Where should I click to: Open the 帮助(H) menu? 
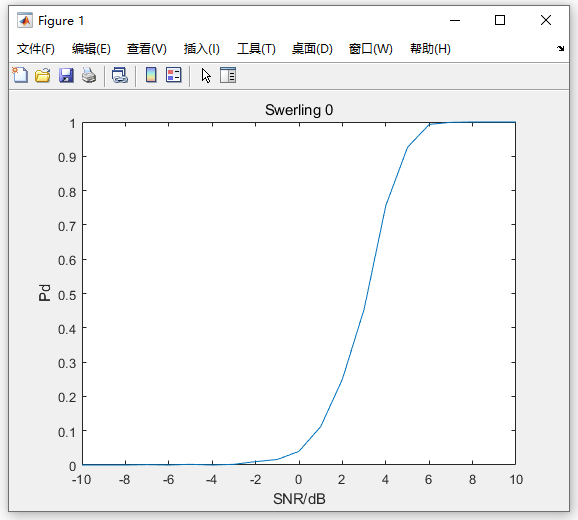(430, 49)
